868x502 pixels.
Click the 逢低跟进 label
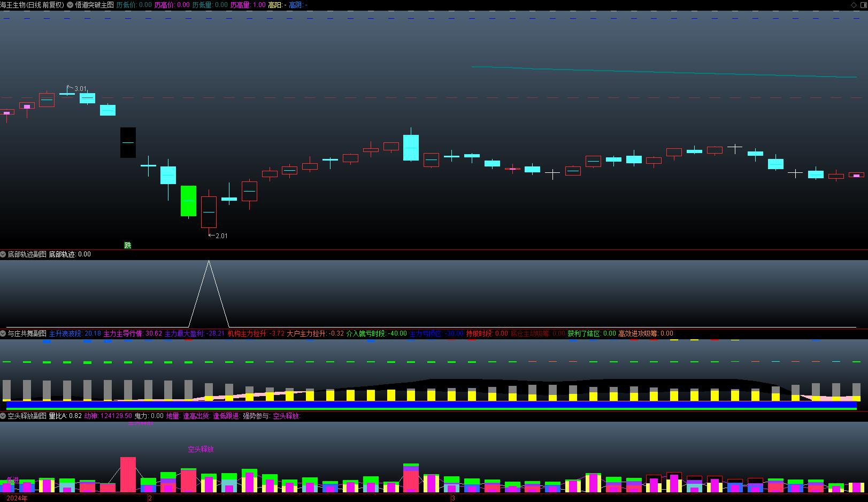(227, 416)
